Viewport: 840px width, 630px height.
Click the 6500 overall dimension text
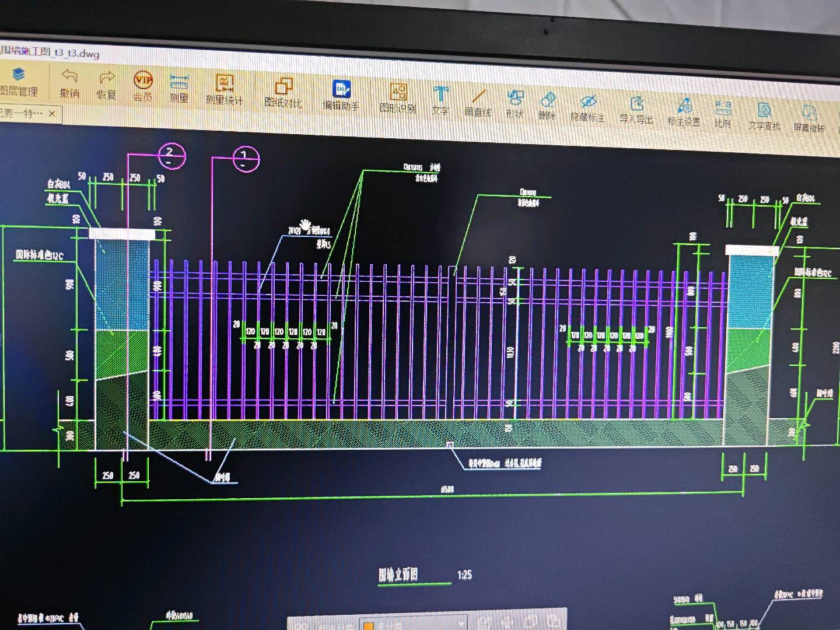click(447, 489)
